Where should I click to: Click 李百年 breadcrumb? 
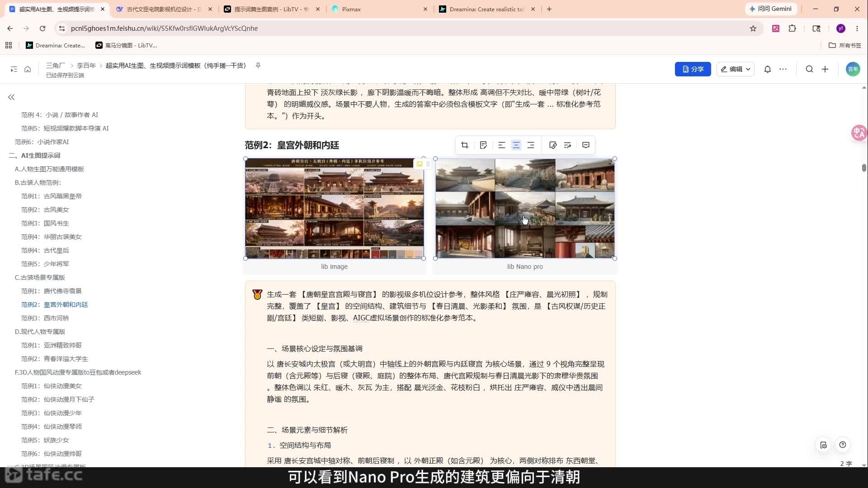[86, 66]
